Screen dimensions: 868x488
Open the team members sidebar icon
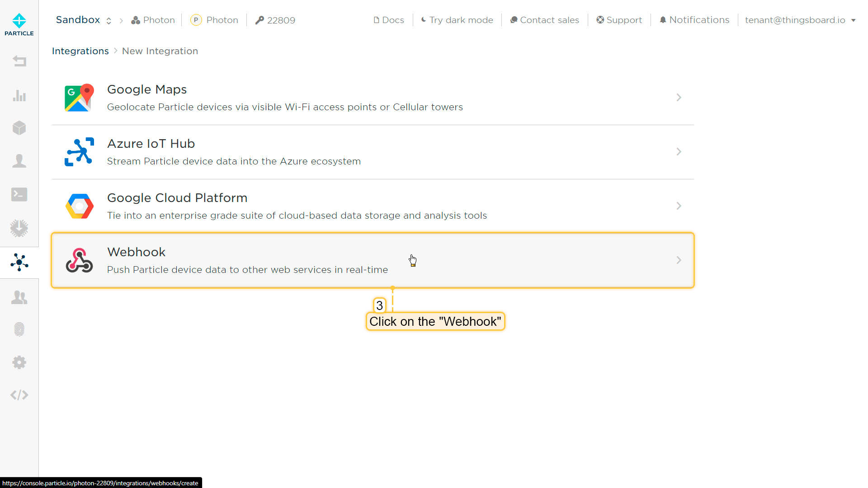tap(19, 297)
